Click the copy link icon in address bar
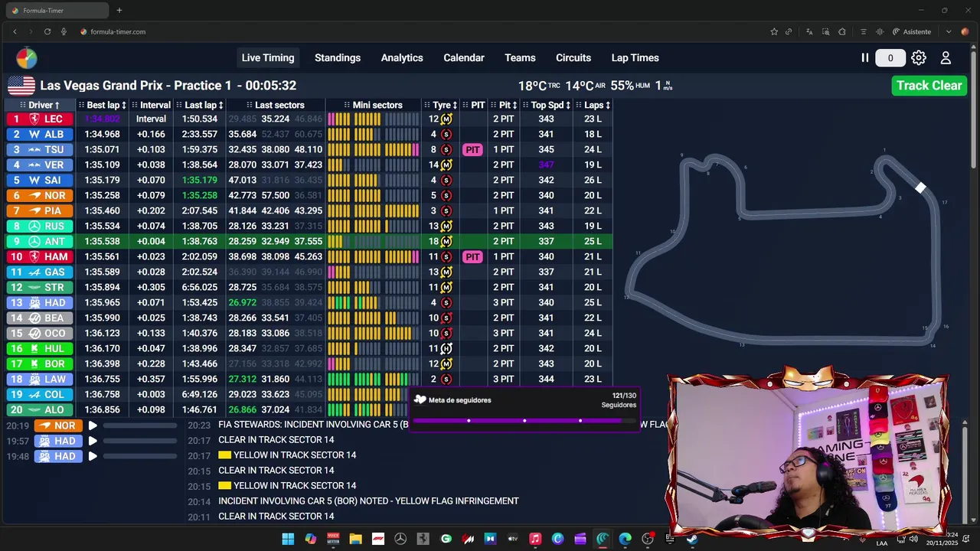980x551 pixels. pyautogui.click(x=789, y=31)
